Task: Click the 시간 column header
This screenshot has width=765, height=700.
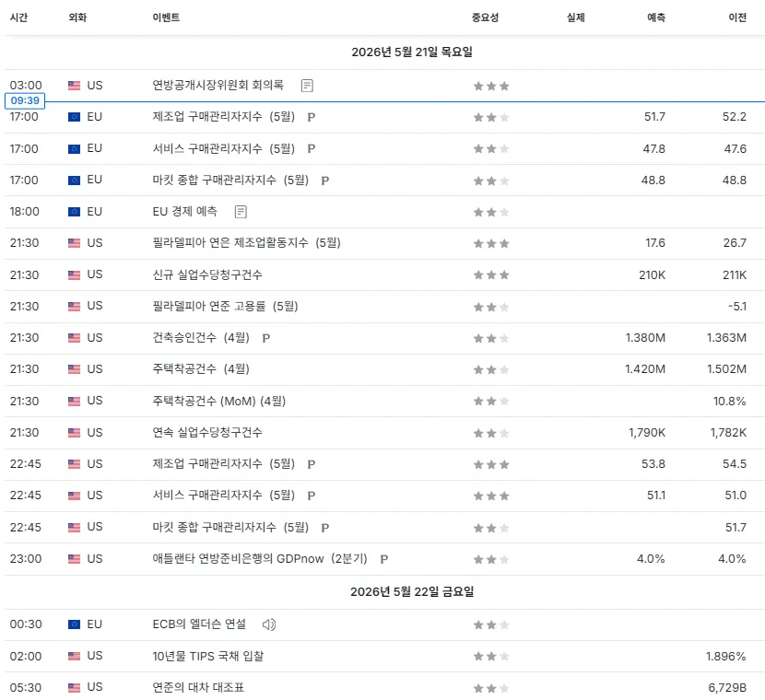Action: pos(19,17)
